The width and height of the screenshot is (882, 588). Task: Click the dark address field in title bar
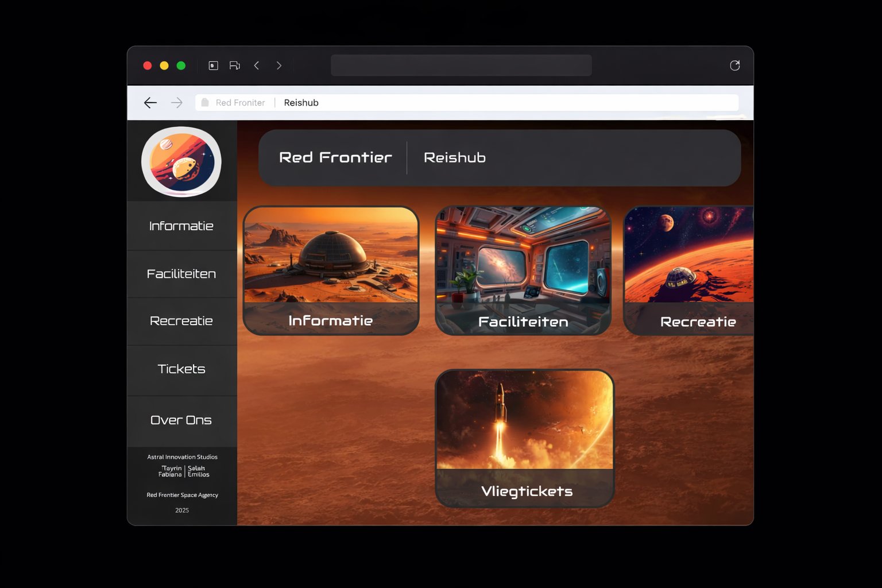pyautogui.click(x=461, y=65)
